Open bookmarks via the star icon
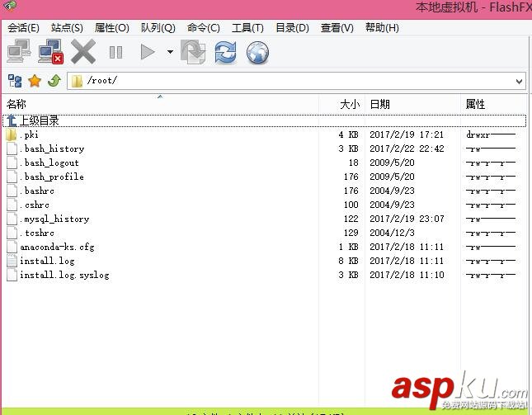Viewport: 532px width, 415px height. point(35,81)
